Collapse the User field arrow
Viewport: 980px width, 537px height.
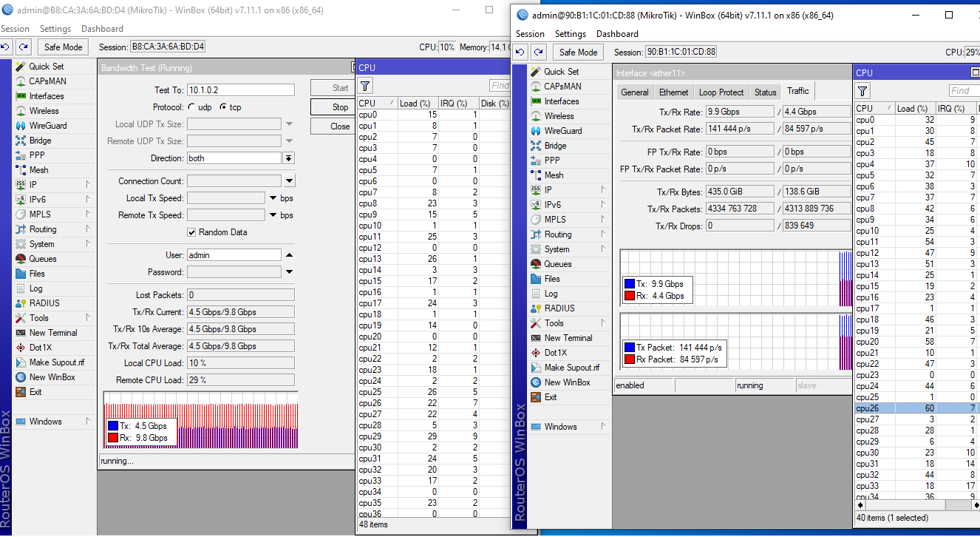click(289, 255)
